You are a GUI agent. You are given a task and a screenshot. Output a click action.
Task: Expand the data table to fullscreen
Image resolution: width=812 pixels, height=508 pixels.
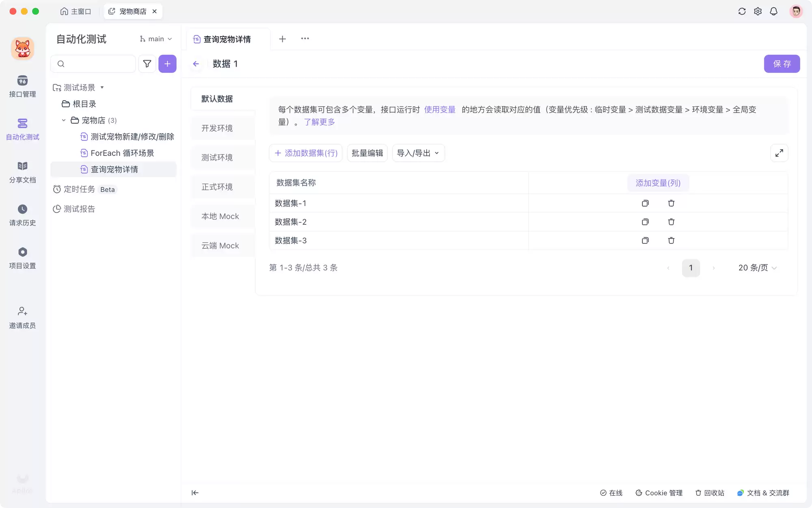779,153
